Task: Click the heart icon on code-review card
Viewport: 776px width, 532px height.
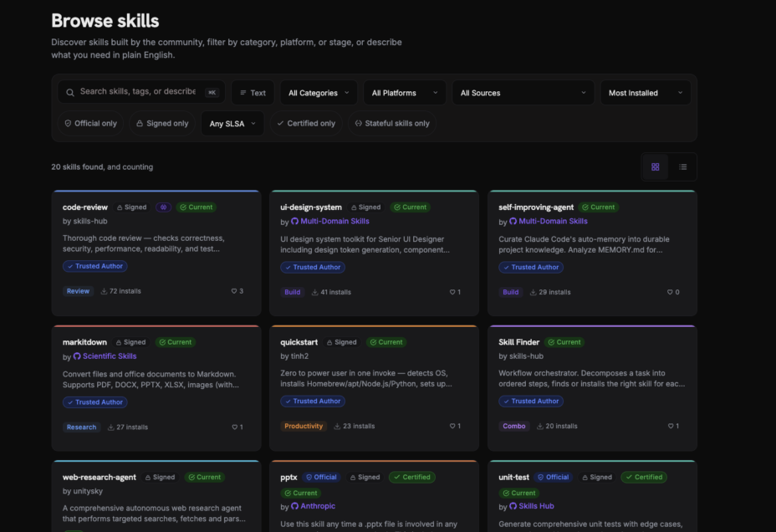Action: point(234,291)
